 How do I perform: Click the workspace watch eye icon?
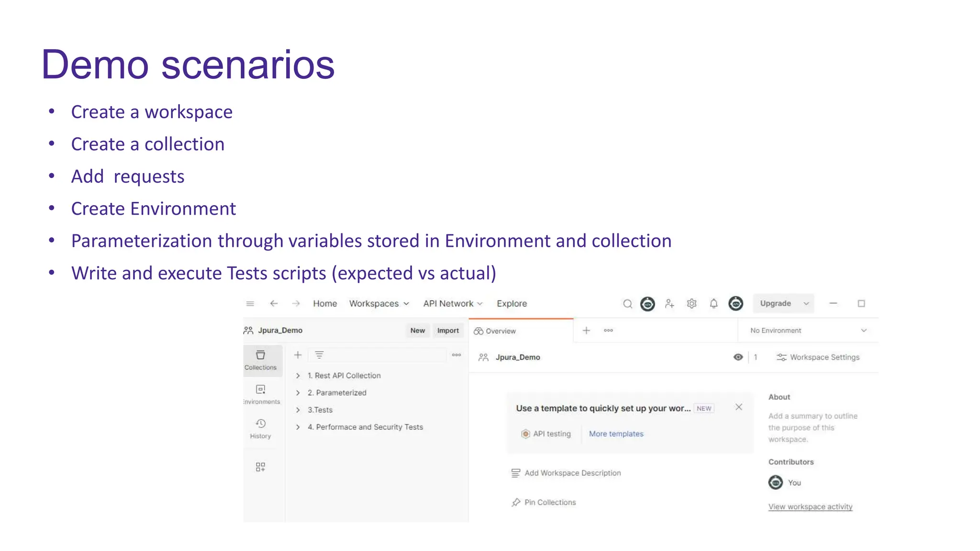coord(738,357)
